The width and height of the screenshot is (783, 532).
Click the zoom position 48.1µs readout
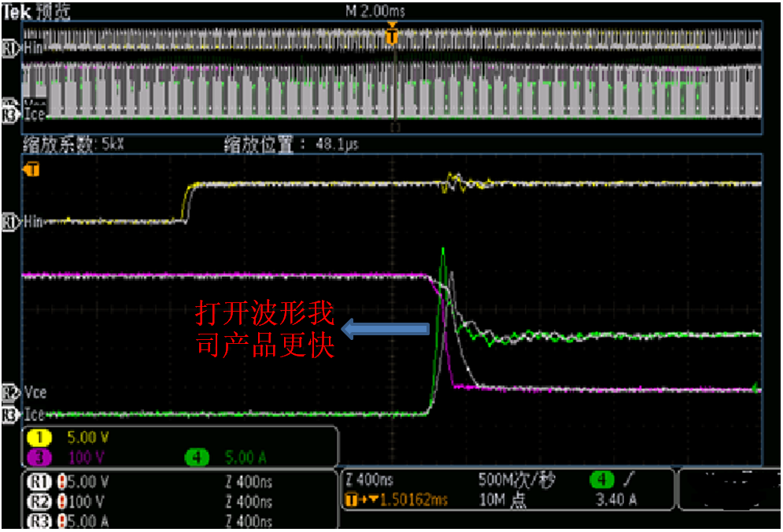tap(292, 145)
